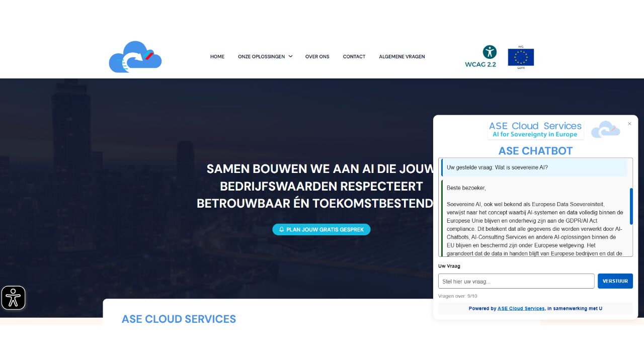Click the 'Uw Vraag' label
This screenshot has height=362, width=644.
449,266
